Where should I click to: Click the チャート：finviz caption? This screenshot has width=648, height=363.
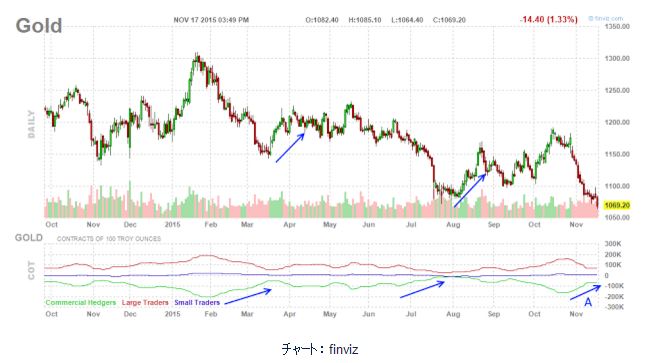[320, 349]
